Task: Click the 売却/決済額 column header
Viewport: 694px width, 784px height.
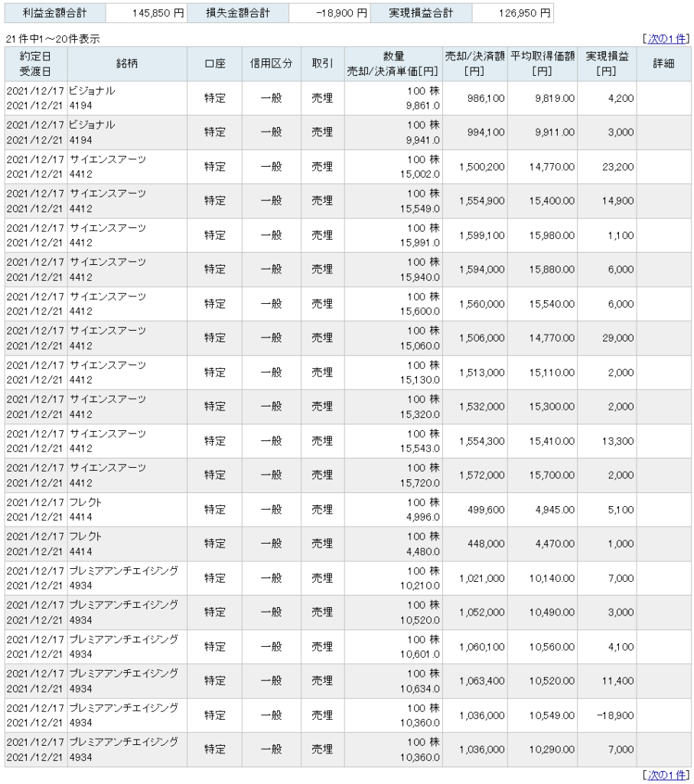Action: point(474,64)
